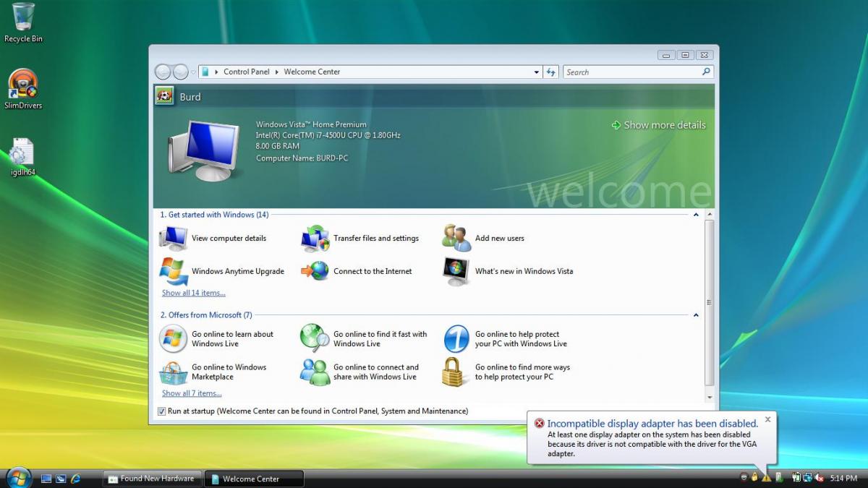Screen dimensions: 868x488
Task: Open Windows Anytime Upgrade
Action: (221, 271)
